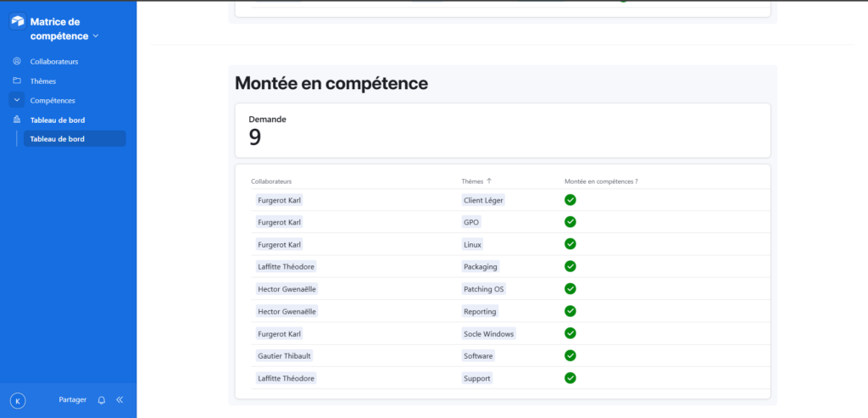Select the highlighted Tableau de bord sub-item
This screenshot has width=868, height=418.
pos(75,139)
